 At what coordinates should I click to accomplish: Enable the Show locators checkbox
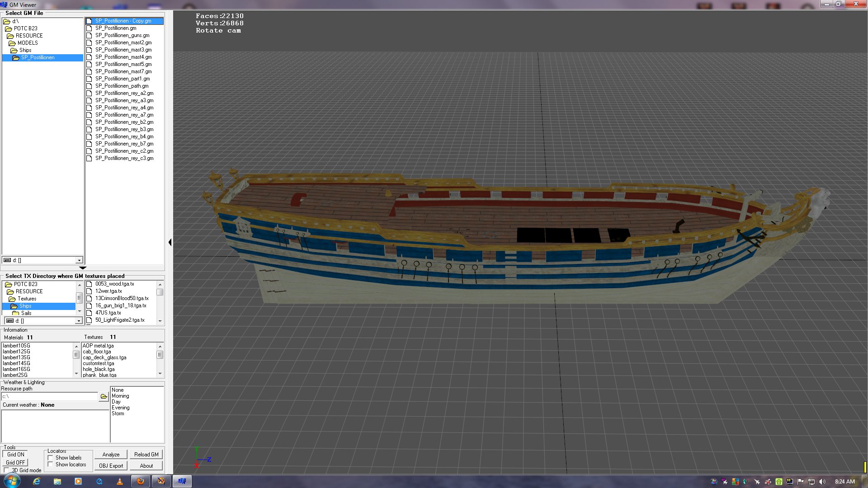click(x=51, y=465)
